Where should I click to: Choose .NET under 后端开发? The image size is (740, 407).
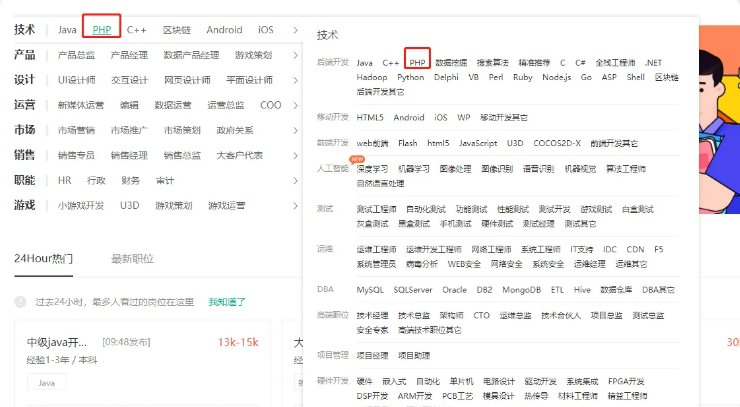[653, 62]
